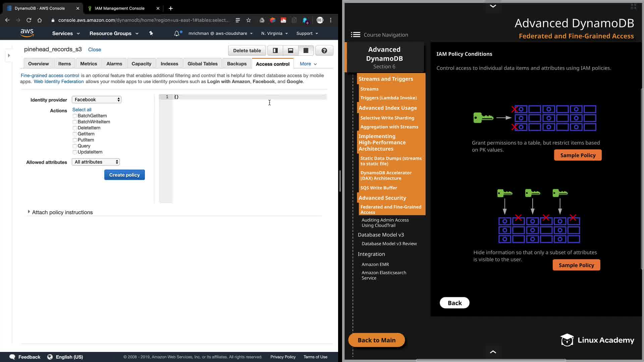Open Course Navigation hamburger icon
Viewport: 644px width, 362px height.
click(x=356, y=35)
